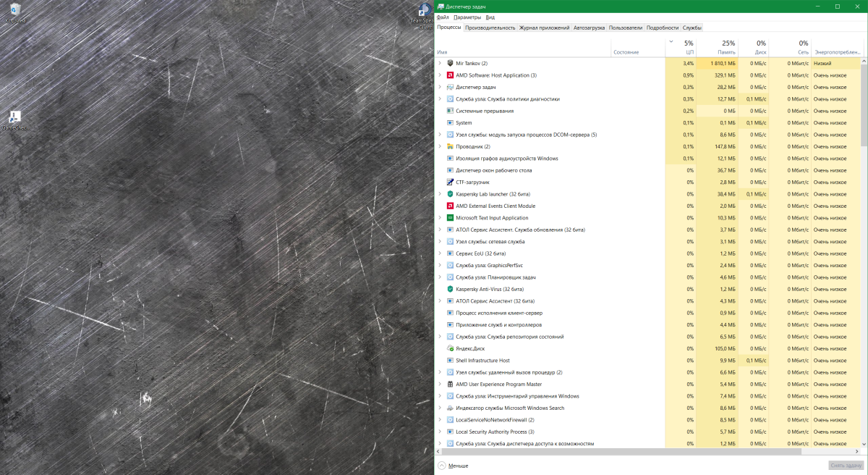The width and height of the screenshot is (868, 475).
Task: Click the Local Security Authority Process icon
Action: click(450, 432)
